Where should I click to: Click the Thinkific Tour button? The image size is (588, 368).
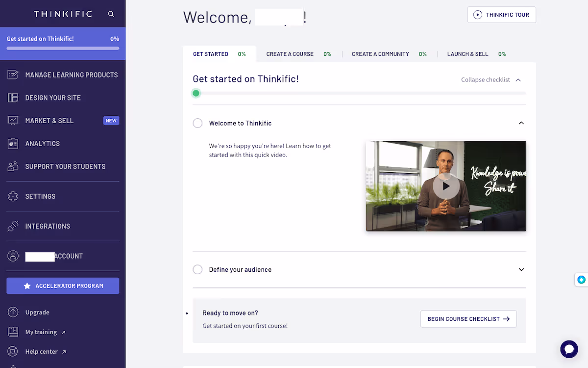pyautogui.click(x=502, y=15)
